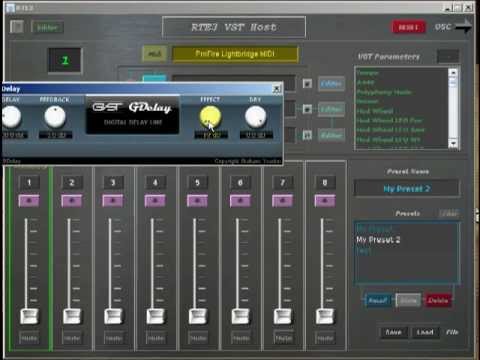The height and width of the screenshot is (360, 480).
Task: Click the purple button on channel 3
Action: (x=113, y=201)
